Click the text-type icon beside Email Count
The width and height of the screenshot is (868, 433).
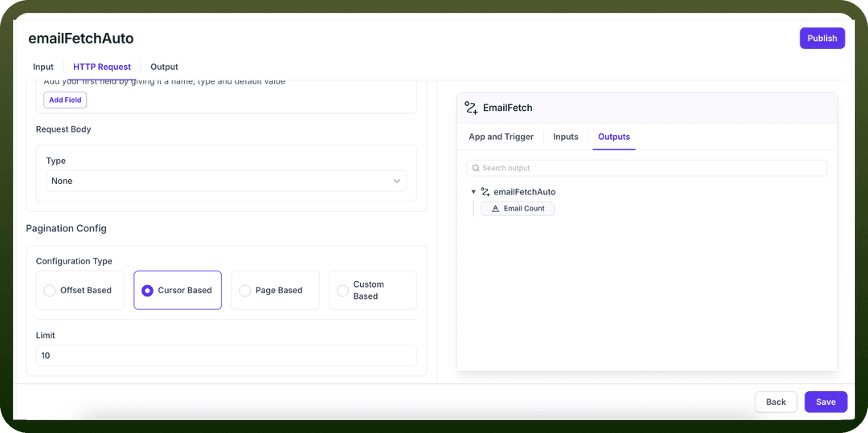pyautogui.click(x=496, y=209)
